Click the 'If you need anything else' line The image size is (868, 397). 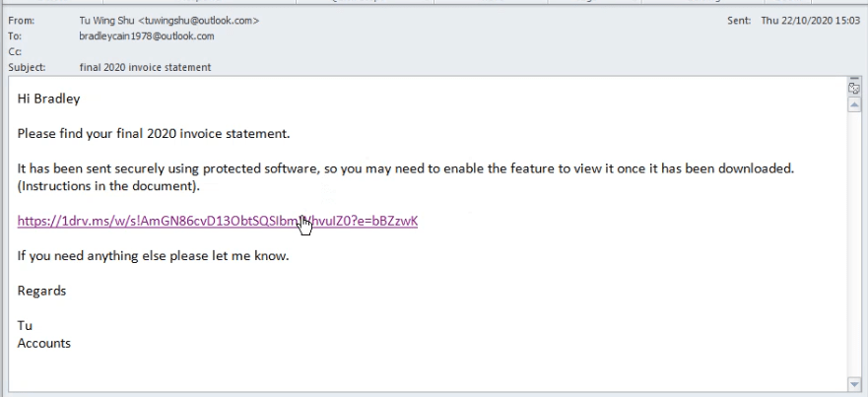click(x=153, y=256)
